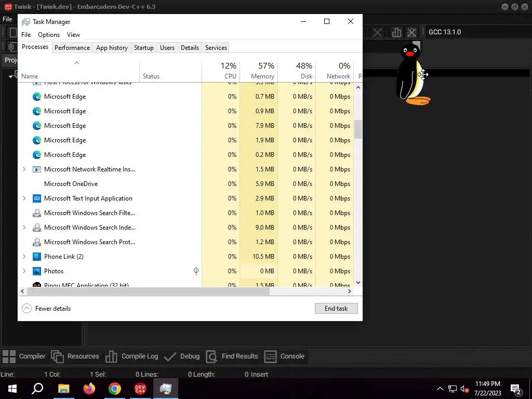The image size is (532, 399).
Task: Show hidden system tray icons
Action: click(440, 389)
